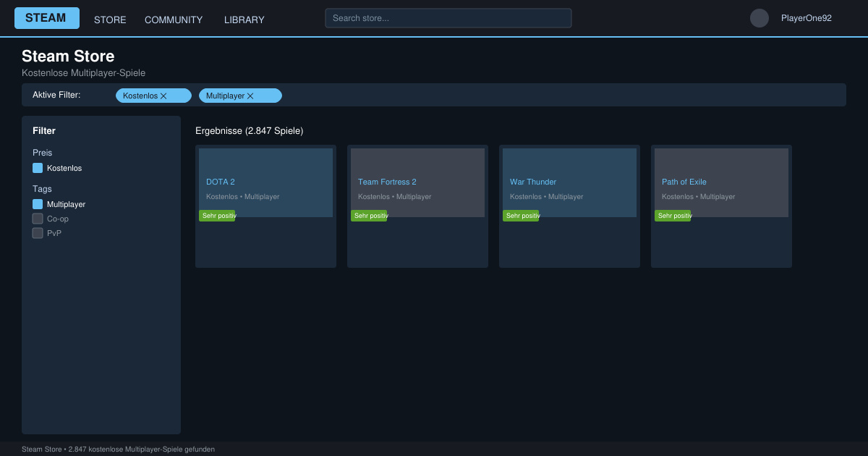Click the Ergebnisse (2.847 Spiele) heading
Viewport: 868px width, 456px height.
click(250, 131)
